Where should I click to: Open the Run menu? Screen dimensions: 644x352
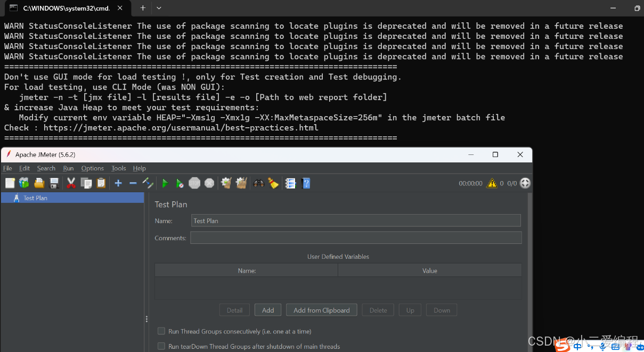[68, 168]
